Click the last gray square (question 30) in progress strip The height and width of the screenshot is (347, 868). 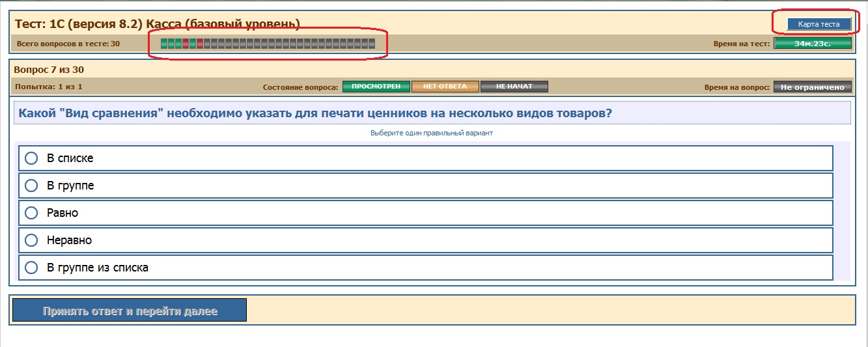pyautogui.click(x=372, y=44)
